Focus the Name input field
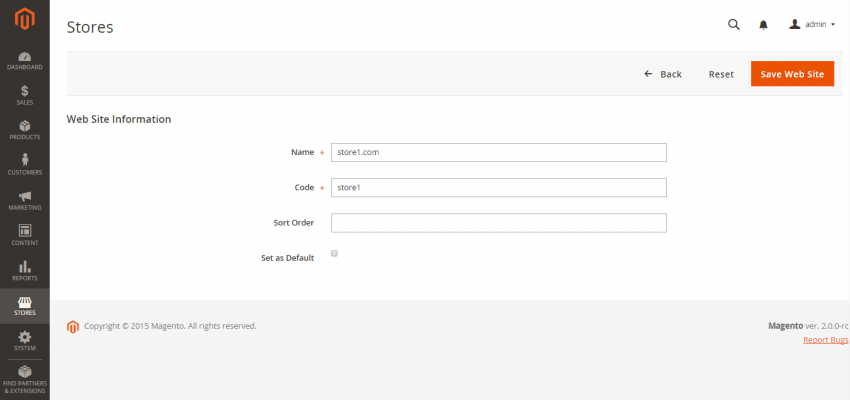This screenshot has width=850, height=400. click(x=499, y=152)
